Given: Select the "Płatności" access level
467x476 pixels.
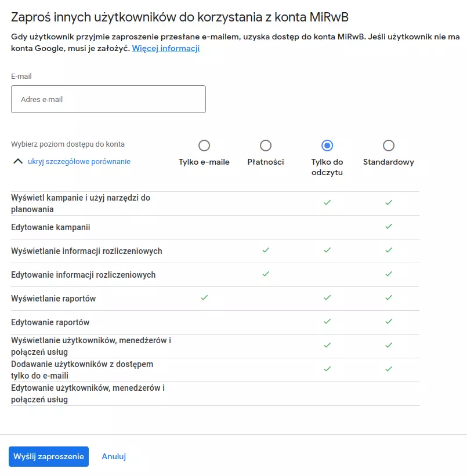Looking at the screenshot, I should (266, 146).
